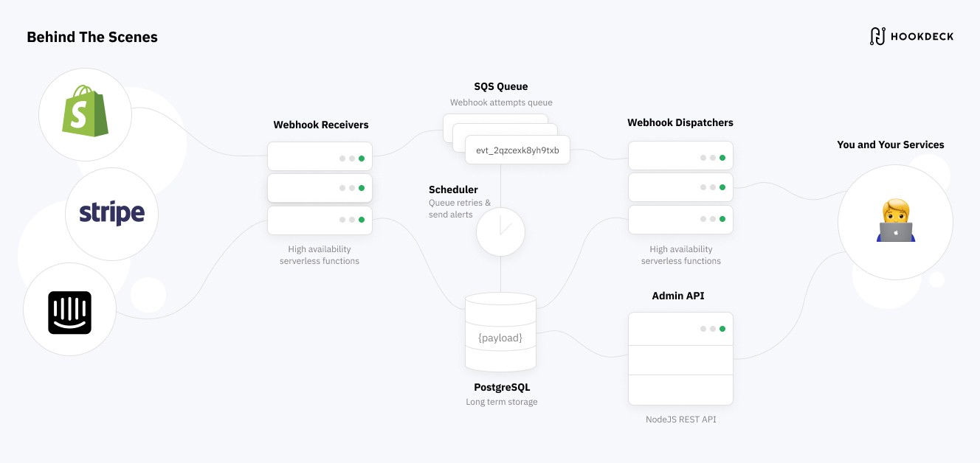Click the Scheduler clock icon
This screenshot has height=463, width=980.
[x=500, y=231]
